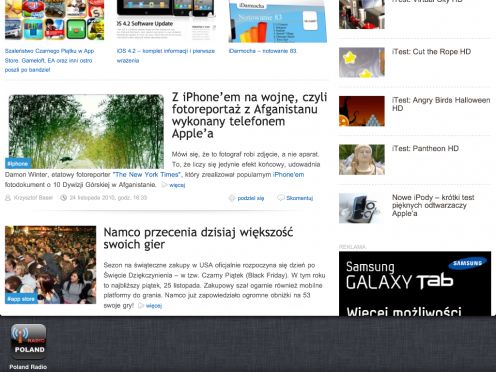The image size is (496, 372).
Task: Open iTest: Angry Birds Halloween HD link
Action: pos(441,104)
